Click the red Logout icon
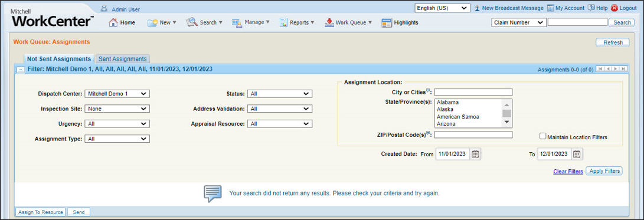Viewport: 644px width, 220px height. [614, 8]
